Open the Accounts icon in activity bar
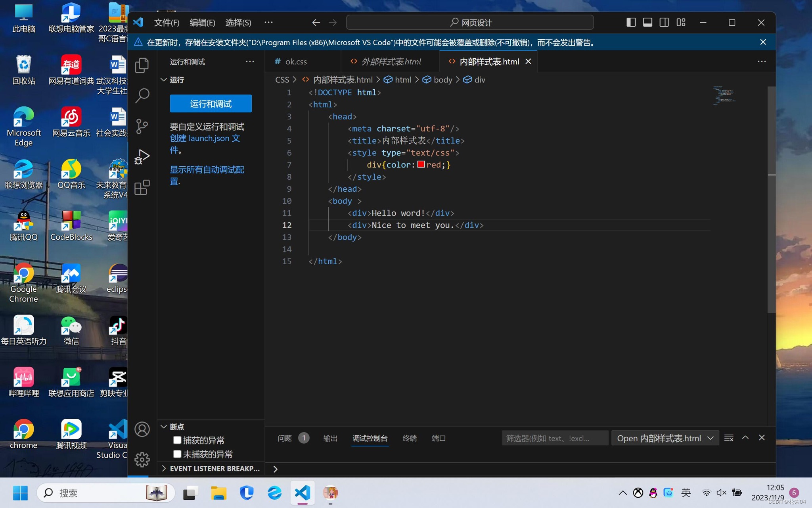This screenshot has height=508, width=812. pos(142,429)
